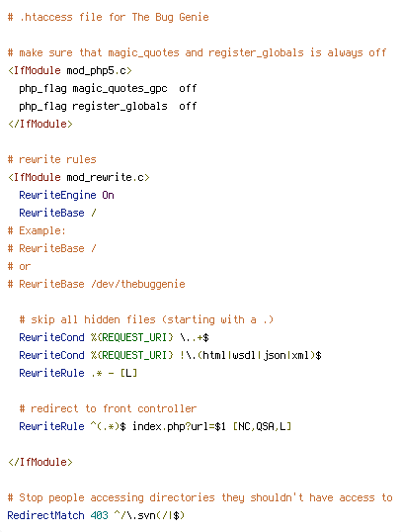Click the '# rewrite rules' comment
This screenshot has height=532, width=401.
(52, 159)
